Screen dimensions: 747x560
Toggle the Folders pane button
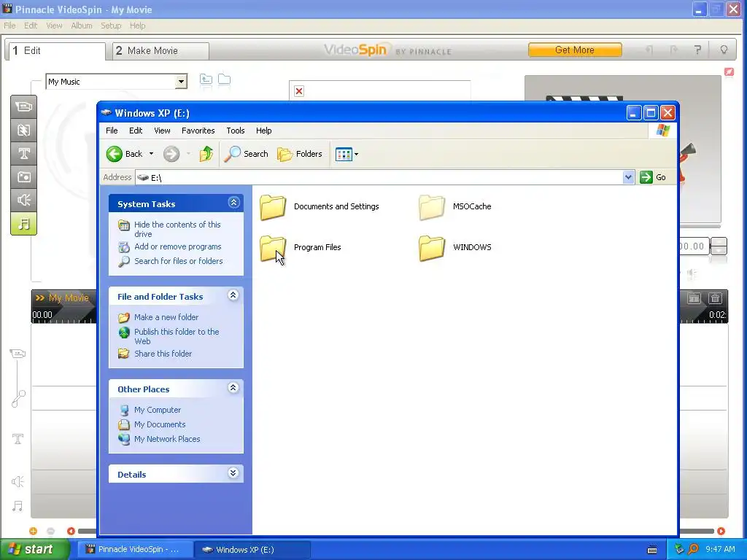point(300,154)
